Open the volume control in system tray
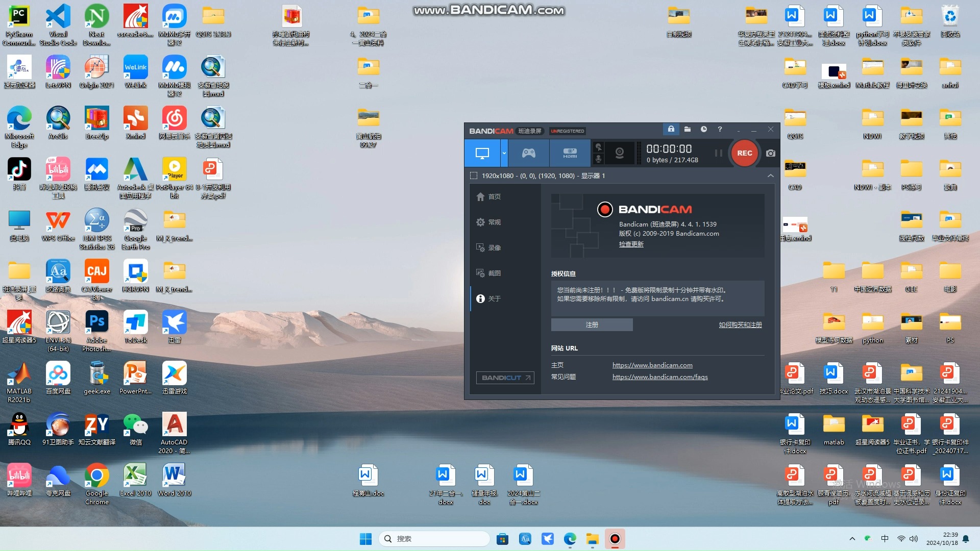The height and width of the screenshot is (551, 980). pos(914,539)
